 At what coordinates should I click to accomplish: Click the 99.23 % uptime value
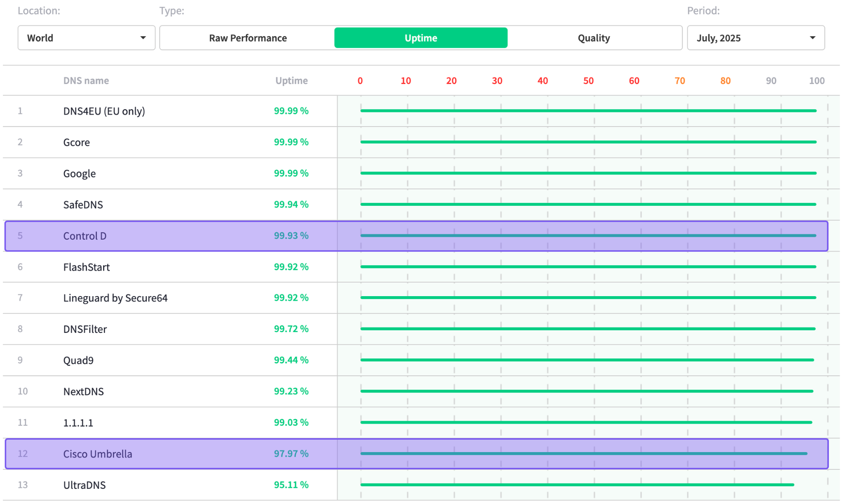pyautogui.click(x=291, y=392)
